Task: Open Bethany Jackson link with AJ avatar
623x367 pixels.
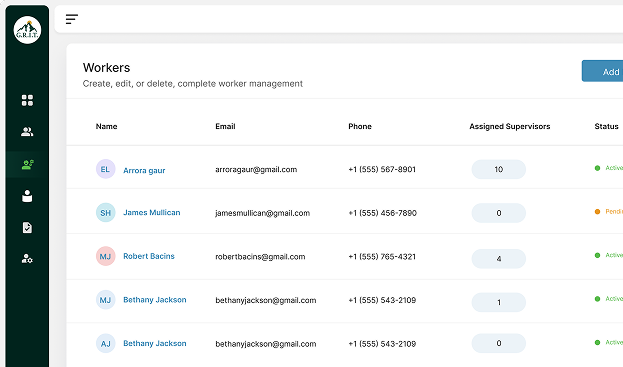Action: 155,344
